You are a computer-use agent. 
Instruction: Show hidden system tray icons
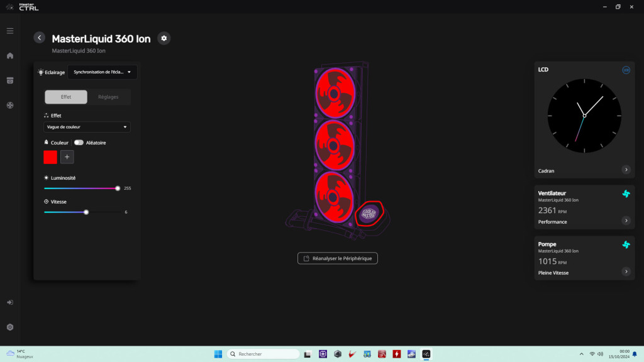coord(581,354)
